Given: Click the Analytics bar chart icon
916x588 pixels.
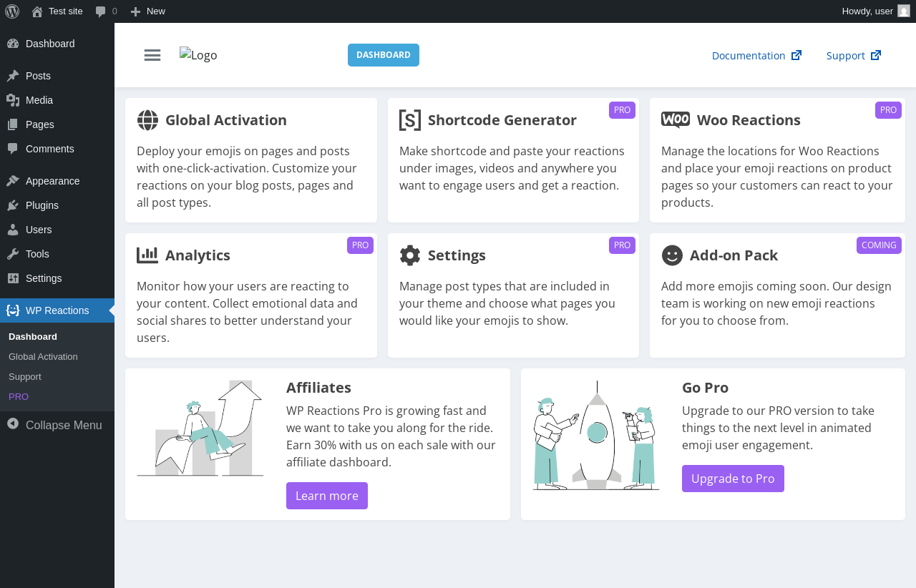Looking at the screenshot, I should pos(147,255).
